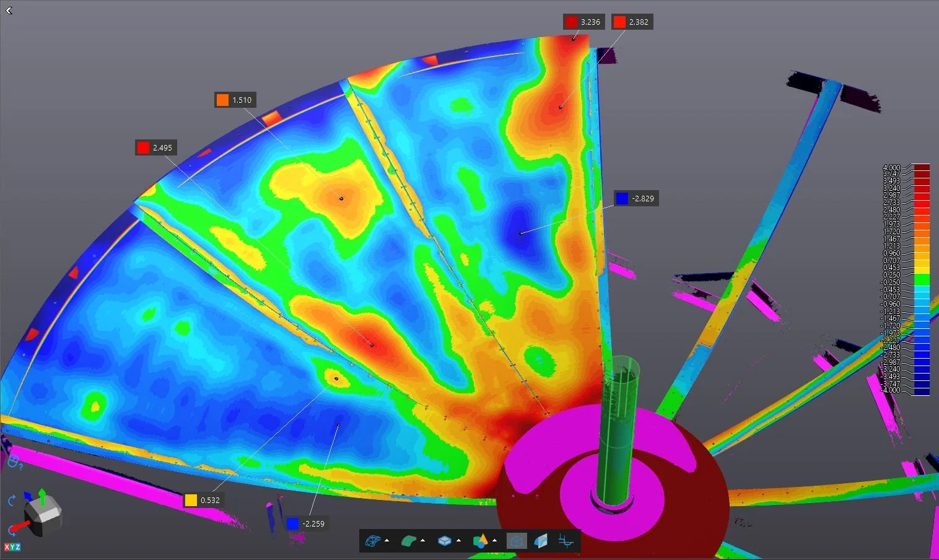Expand the green surface display options arrow
This screenshot has width=939, height=560.
click(423, 541)
